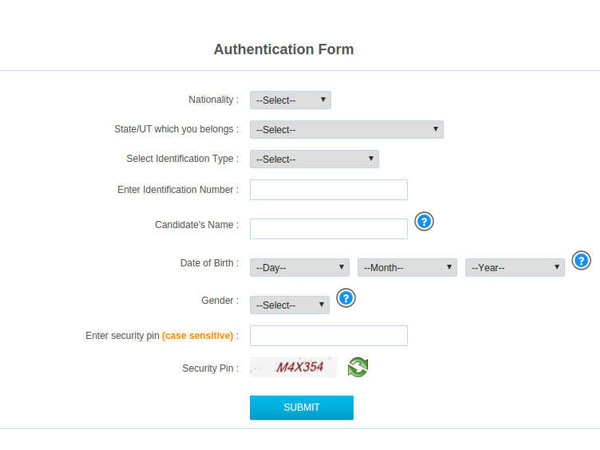This screenshot has width=600, height=450.
Task: Click the M4X354 captcha image
Action: click(x=293, y=367)
